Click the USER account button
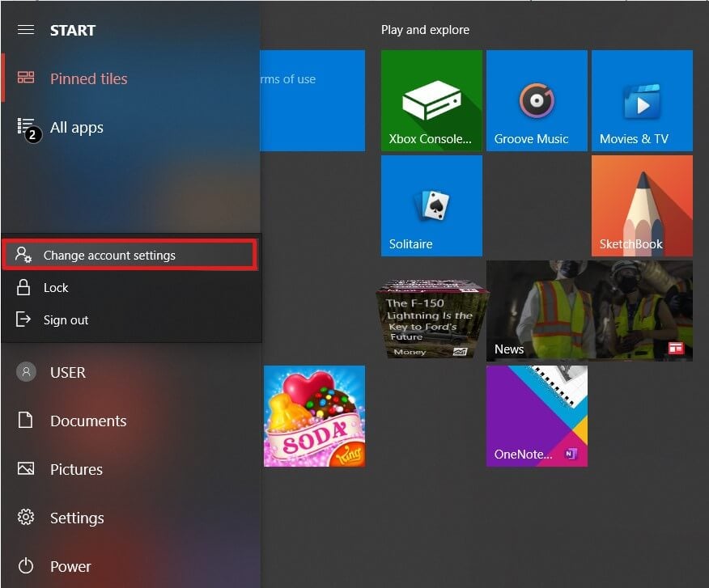Viewport: 709px width, 588px height. point(130,372)
